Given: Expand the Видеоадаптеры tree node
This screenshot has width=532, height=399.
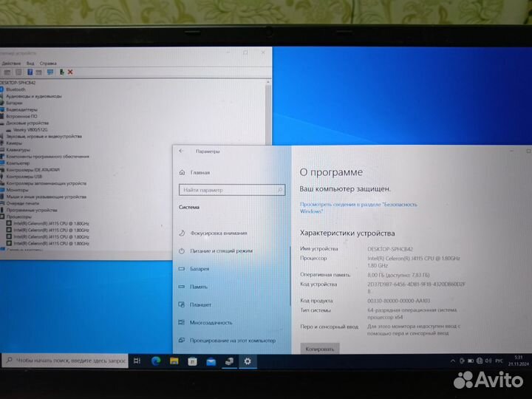Looking at the screenshot, I should [2, 109].
